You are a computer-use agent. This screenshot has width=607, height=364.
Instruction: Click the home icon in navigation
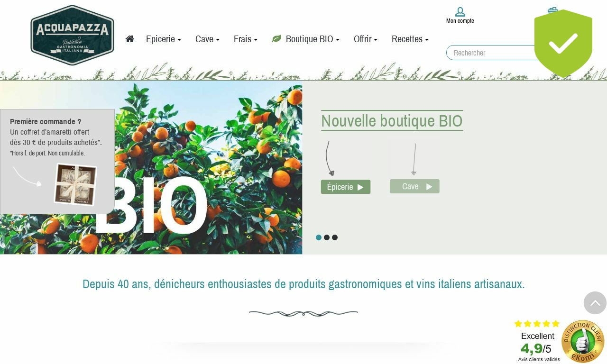coord(129,39)
